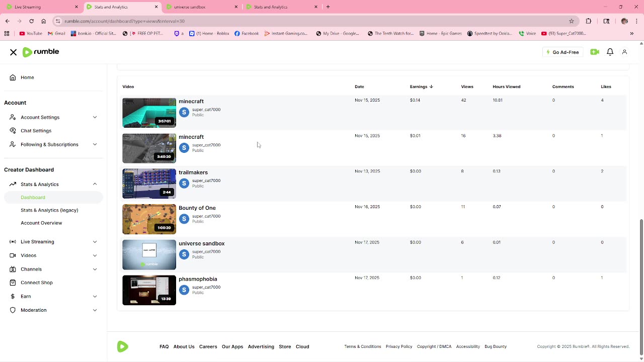Collapse Stats & Analytics section
Viewport: 644px width, 362px height.
pyautogui.click(x=53, y=184)
